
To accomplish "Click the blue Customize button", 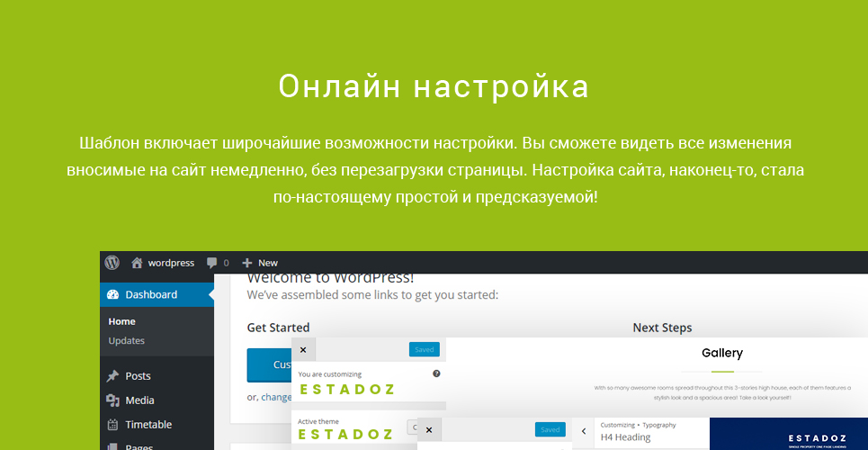I will (270, 364).
